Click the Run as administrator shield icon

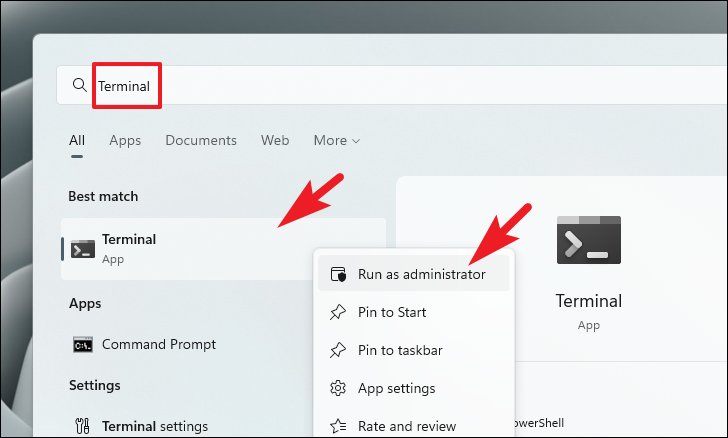tap(338, 274)
